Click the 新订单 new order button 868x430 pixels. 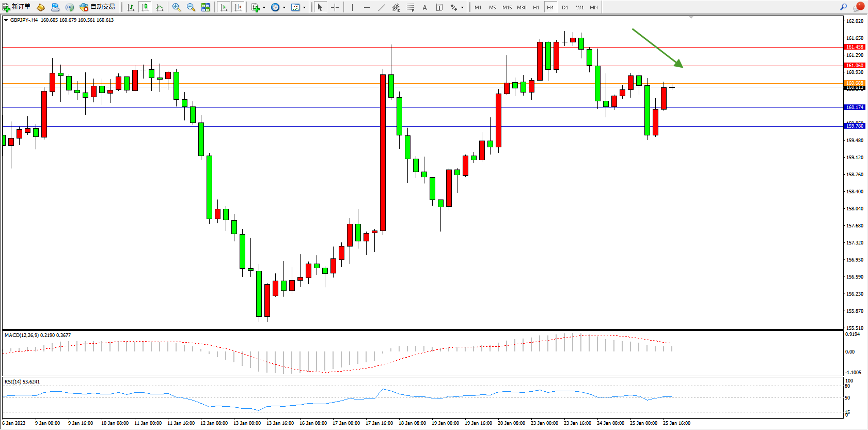[17, 7]
